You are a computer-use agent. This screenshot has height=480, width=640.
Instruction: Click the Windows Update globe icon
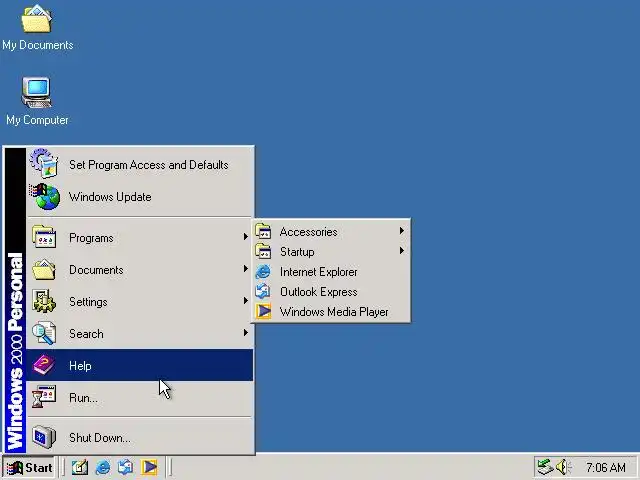(44, 196)
